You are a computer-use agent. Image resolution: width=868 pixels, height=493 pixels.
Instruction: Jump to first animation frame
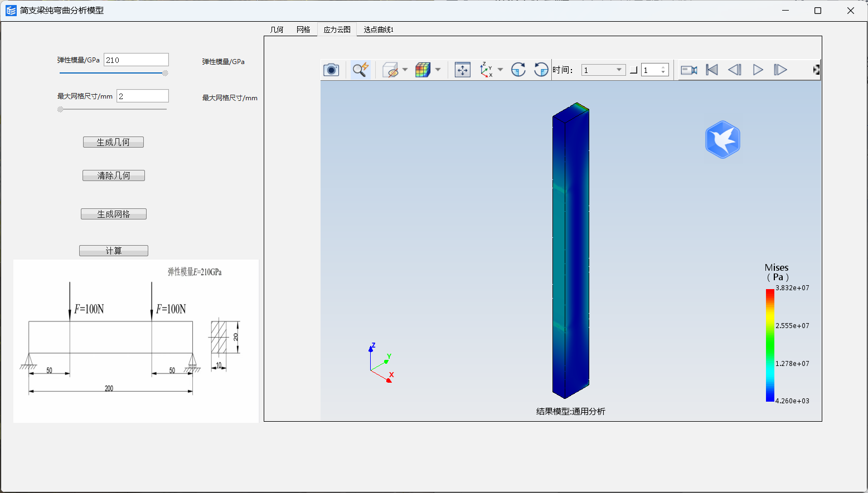(x=712, y=70)
